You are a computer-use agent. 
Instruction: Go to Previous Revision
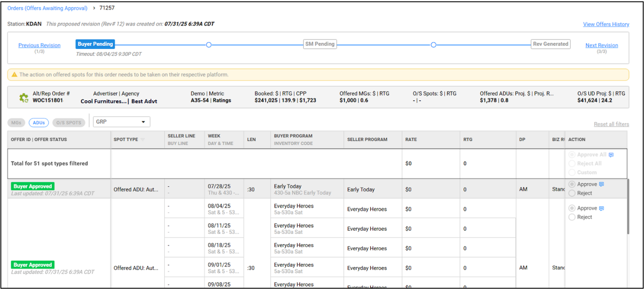point(40,45)
